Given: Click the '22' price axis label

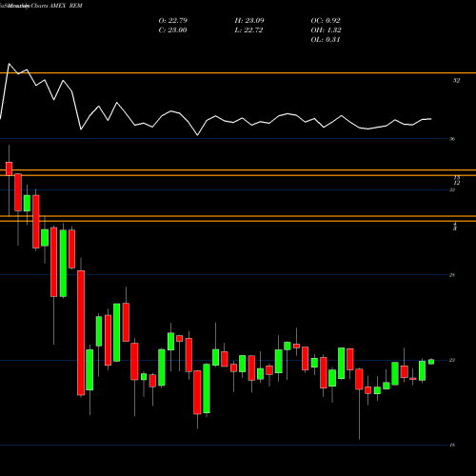Looking at the screenshot, I should point(452,360).
